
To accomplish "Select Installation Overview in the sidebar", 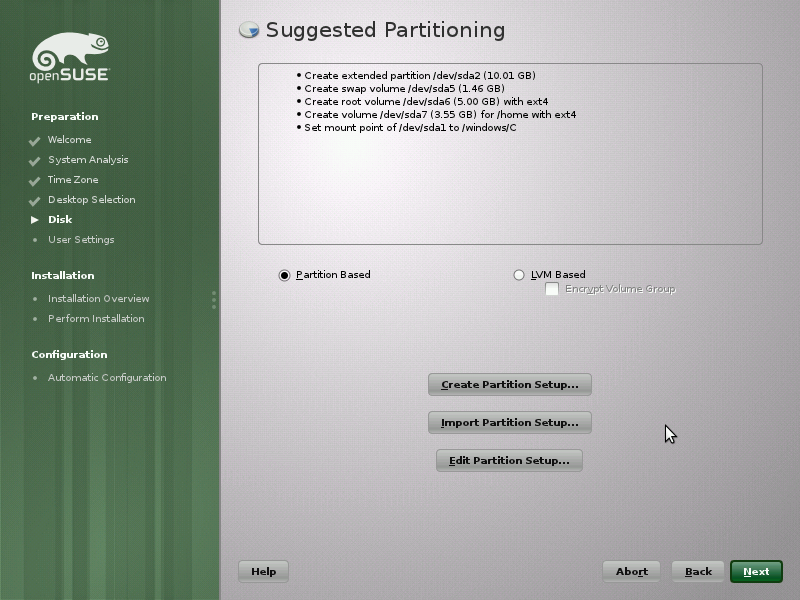I will click(101, 299).
